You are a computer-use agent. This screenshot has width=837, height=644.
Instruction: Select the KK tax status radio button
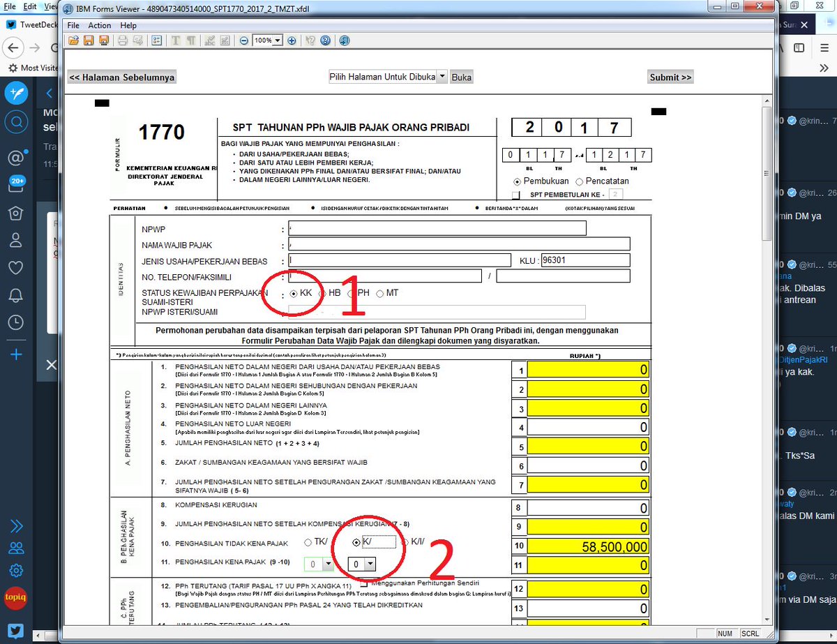point(294,294)
